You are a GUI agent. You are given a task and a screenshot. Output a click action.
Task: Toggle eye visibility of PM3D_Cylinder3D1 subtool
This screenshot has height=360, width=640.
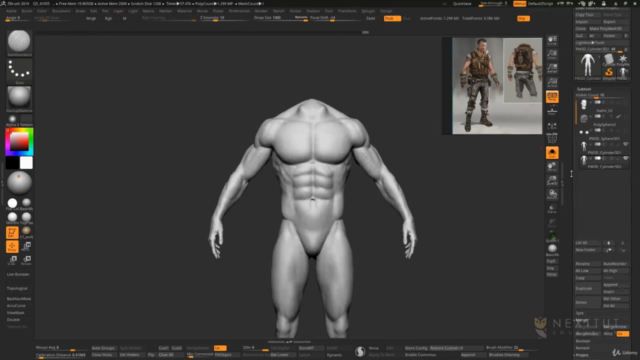coord(626,144)
